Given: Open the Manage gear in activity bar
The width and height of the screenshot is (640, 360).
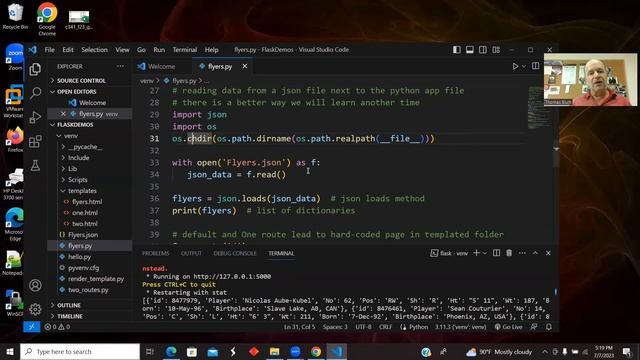Looking at the screenshot, I should tap(35, 309).
